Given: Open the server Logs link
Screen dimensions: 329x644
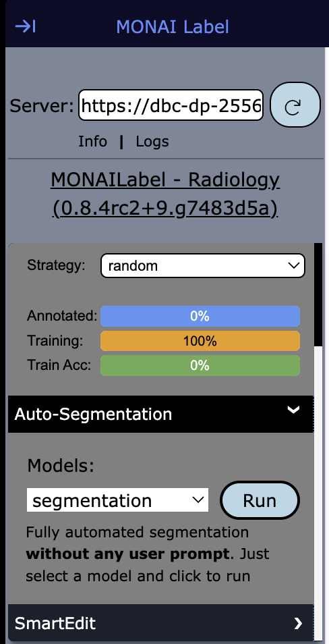Looking at the screenshot, I should click(152, 142).
